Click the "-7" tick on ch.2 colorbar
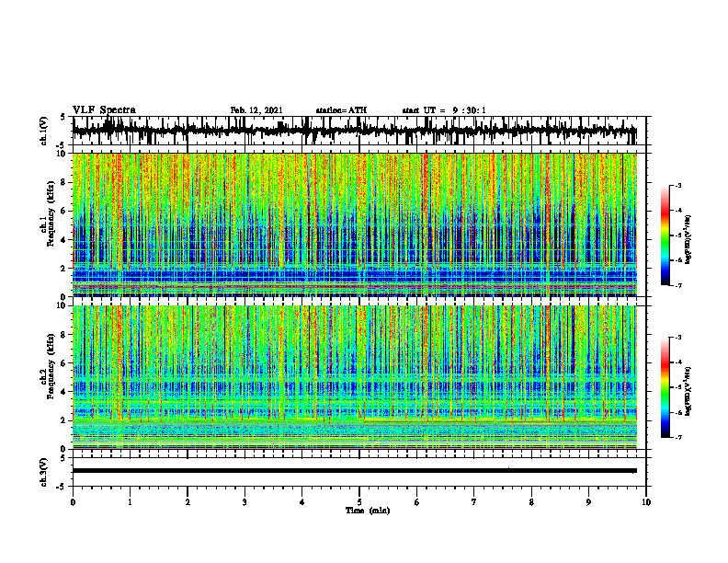Viewport: 728px width, 563px height. (x=677, y=437)
